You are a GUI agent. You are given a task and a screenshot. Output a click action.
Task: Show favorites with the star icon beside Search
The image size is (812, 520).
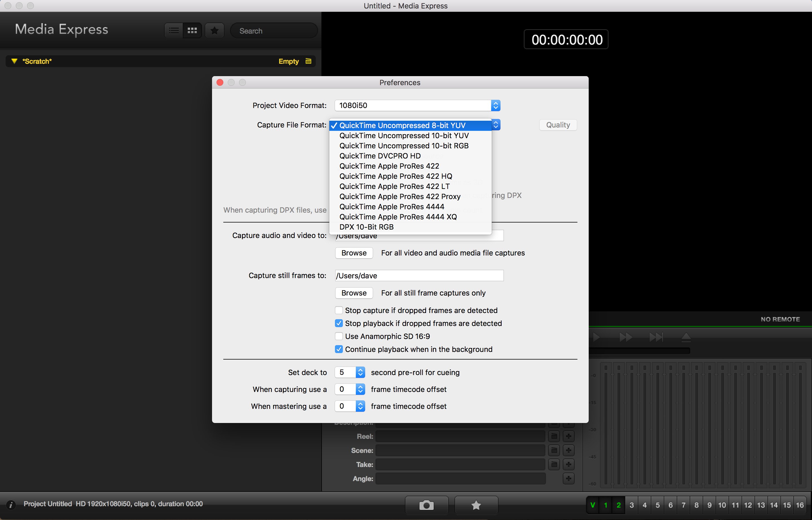coord(214,31)
